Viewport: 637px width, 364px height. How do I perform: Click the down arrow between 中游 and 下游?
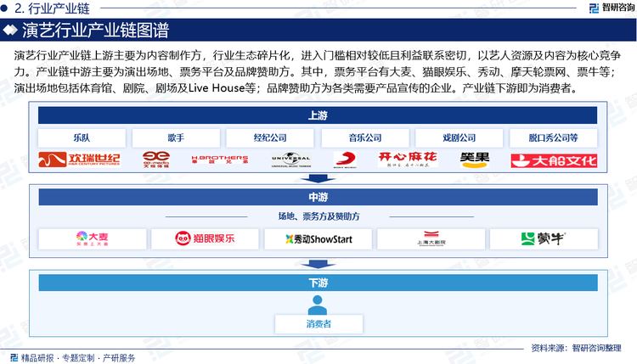coord(318,264)
